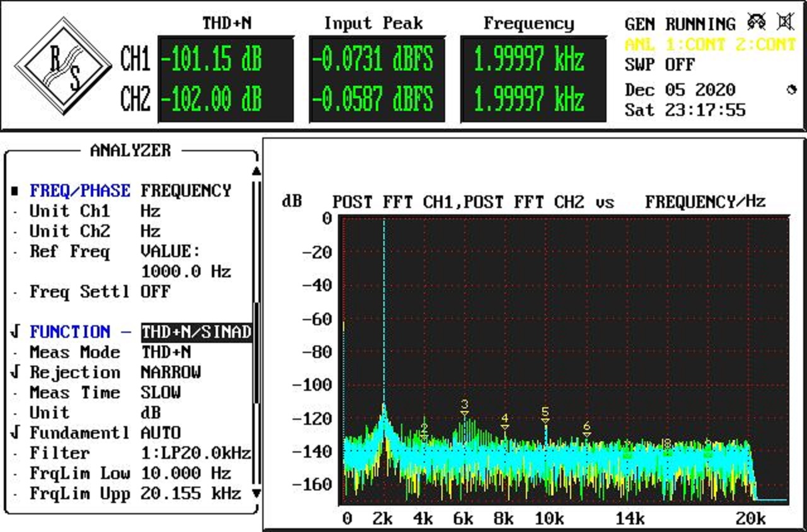Select harmonic marker 5 on the spectrum
Viewport: 807px width, 532px height.
point(545,416)
